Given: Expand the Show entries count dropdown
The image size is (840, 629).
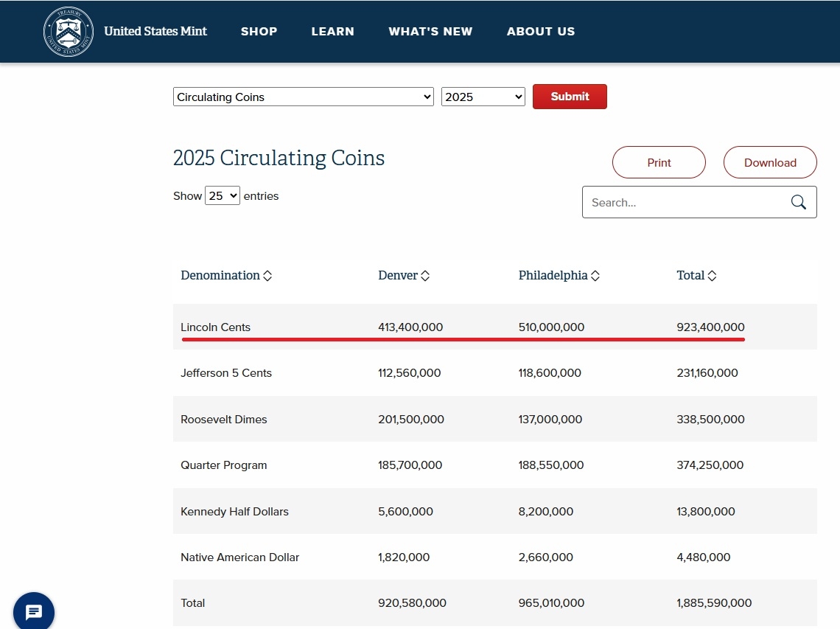Looking at the screenshot, I should pyautogui.click(x=223, y=196).
